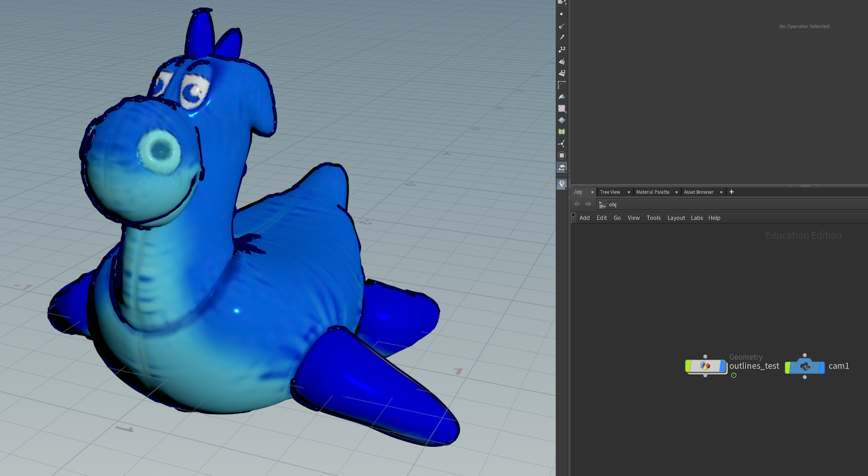Open the Add menu in network editor
The image size is (868, 476).
click(x=584, y=218)
